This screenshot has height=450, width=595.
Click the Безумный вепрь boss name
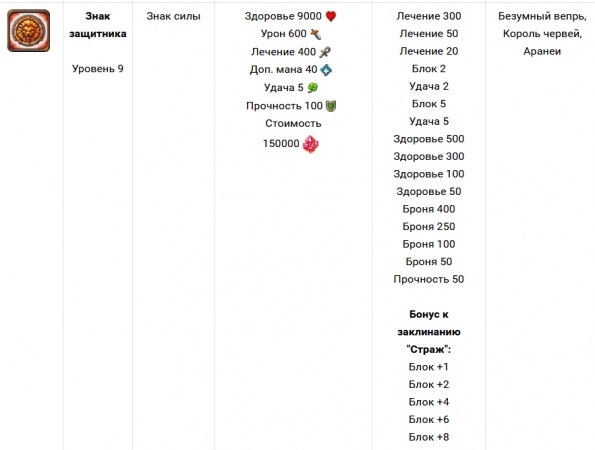(x=542, y=16)
